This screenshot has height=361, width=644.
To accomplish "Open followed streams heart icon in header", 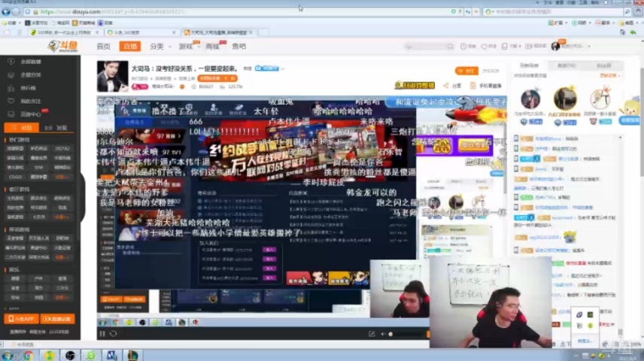I will (484, 47).
